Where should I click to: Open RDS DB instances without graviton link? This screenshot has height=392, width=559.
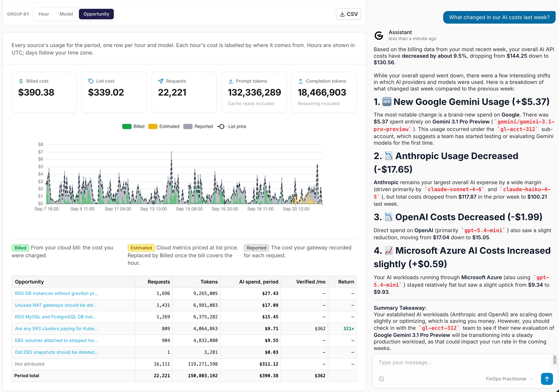click(x=56, y=293)
